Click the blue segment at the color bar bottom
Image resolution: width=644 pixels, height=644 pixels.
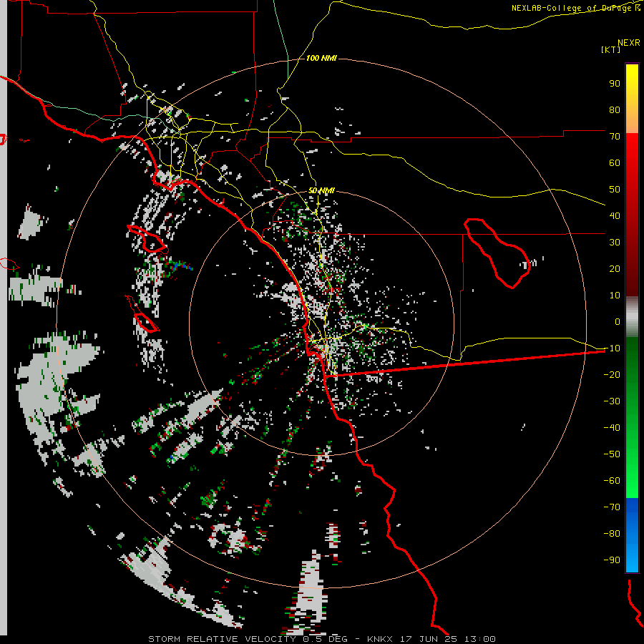(x=632, y=535)
